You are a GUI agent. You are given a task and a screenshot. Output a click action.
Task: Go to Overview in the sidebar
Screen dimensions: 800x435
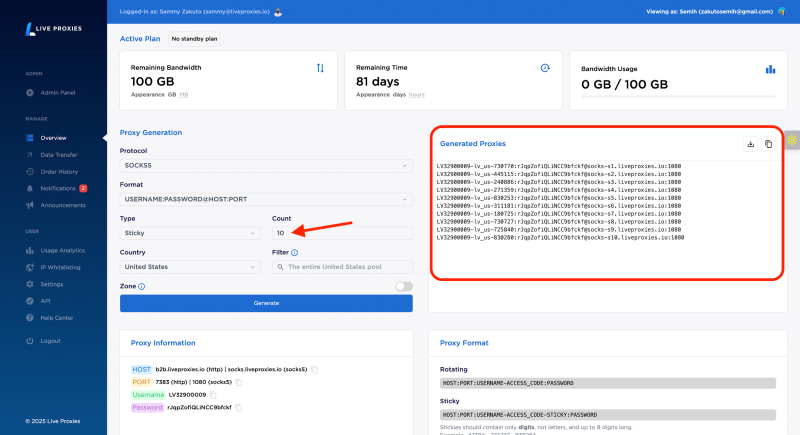tap(53, 138)
